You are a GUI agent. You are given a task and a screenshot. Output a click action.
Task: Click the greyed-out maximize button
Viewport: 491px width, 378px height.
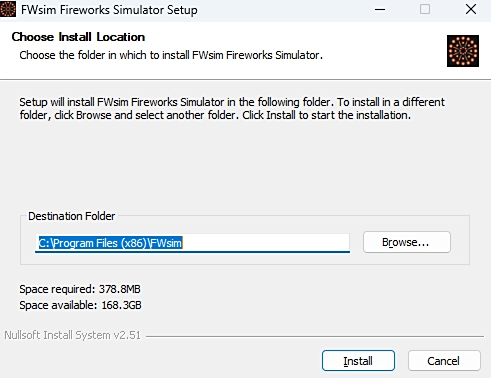pos(425,9)
